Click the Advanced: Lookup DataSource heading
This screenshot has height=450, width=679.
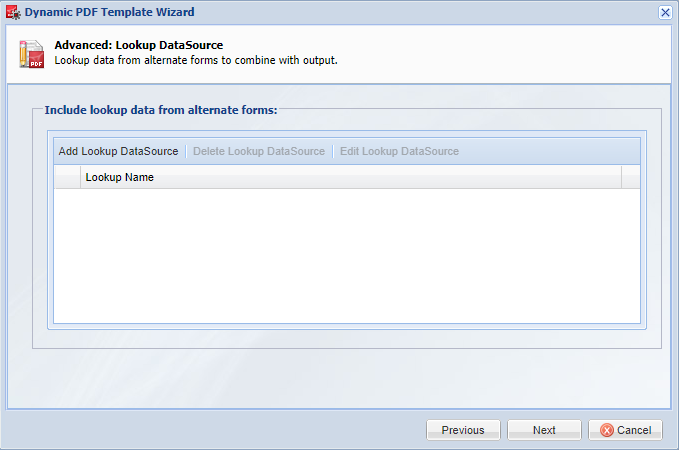(x=139, y=45)
